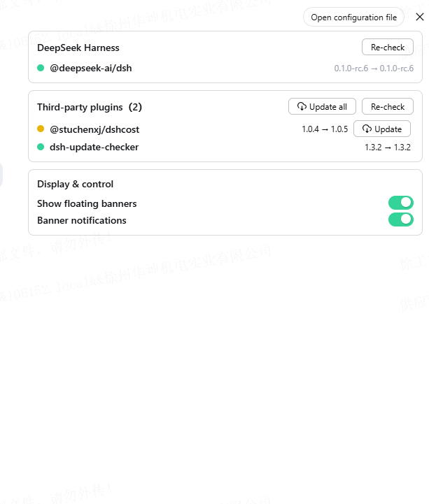Image resolution: width=429 pixels, height=504 pixels.
Task: Click the @stuchenxj/dshcost plugin name
Action: [x=94, y=129]
